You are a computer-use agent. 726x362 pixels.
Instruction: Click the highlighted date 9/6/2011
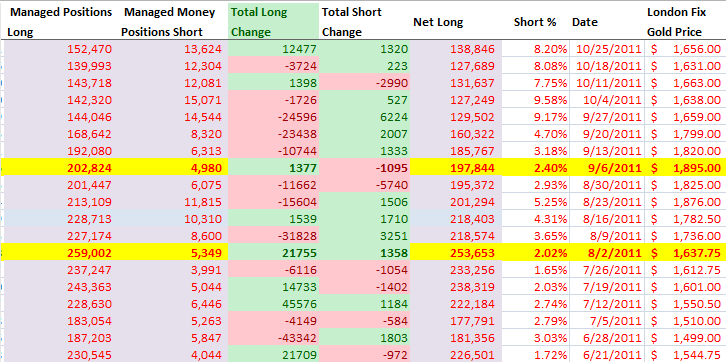(x=607, y=168)
